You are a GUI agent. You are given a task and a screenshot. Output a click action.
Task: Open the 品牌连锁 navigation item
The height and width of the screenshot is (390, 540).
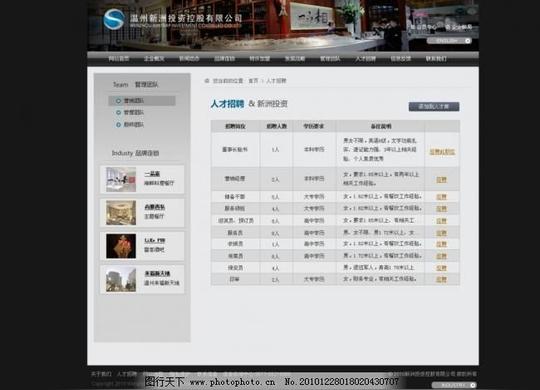(x=225, y=59)
